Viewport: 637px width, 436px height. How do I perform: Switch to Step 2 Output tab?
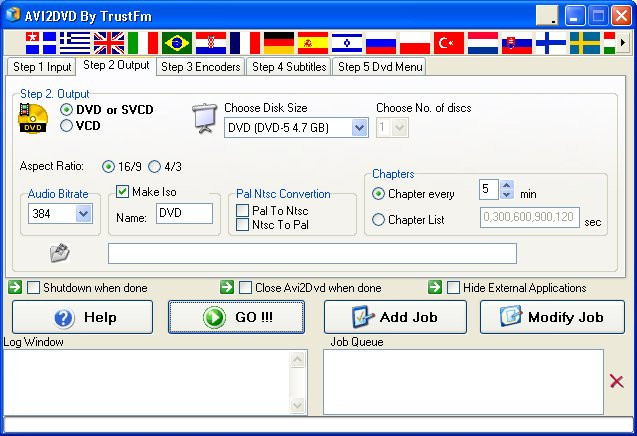click(116, 65)
